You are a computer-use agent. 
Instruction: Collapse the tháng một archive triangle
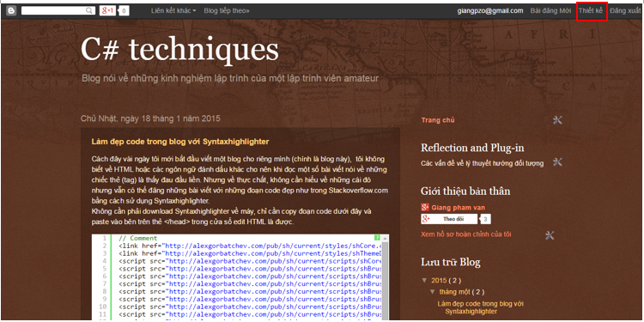433,292
